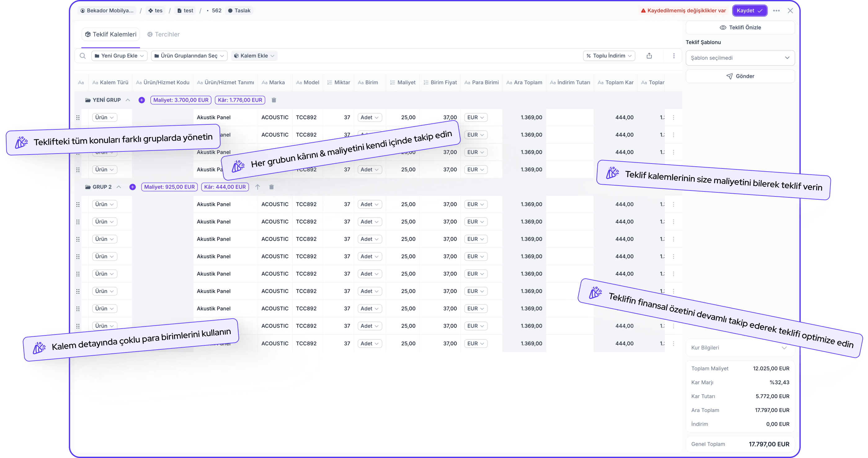The height and width of the screenshot is (458, 868).
Task: Switch to the Tercihler tab
Action: [163, 34]
